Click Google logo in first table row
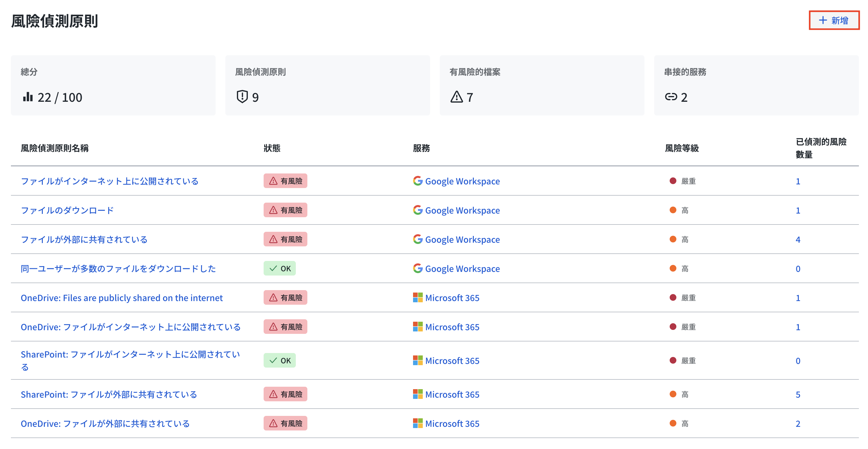The width and height of the screenshot is (868, 449). 418,181
